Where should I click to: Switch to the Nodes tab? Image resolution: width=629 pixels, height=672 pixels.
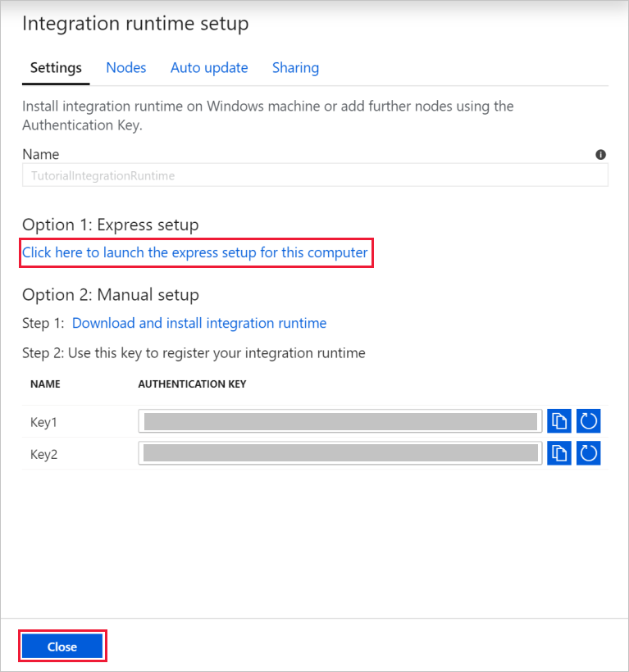tap(125, 68)
